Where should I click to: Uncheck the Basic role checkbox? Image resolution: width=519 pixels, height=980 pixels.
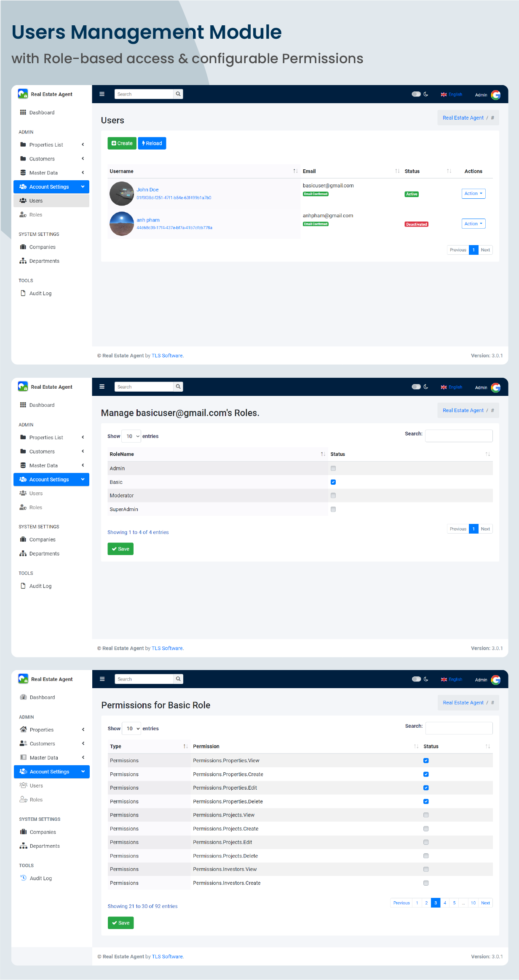(333, 482)
